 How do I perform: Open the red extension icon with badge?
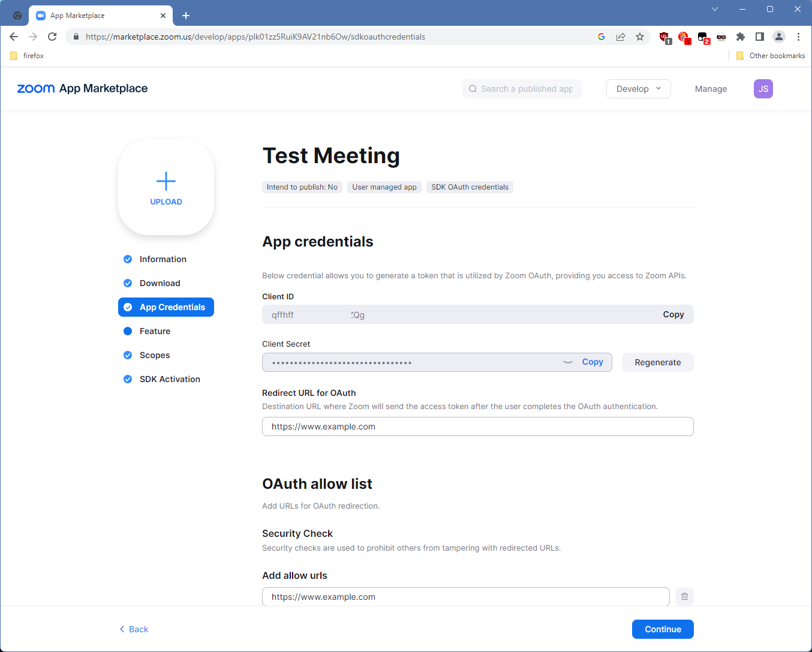[x=684, y=37]
